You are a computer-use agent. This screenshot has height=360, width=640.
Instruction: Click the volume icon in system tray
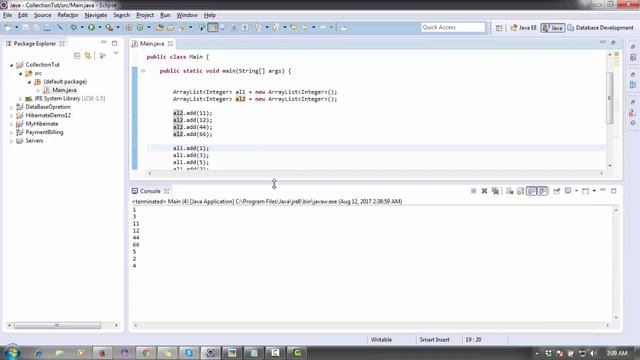[x=593, y=353]
